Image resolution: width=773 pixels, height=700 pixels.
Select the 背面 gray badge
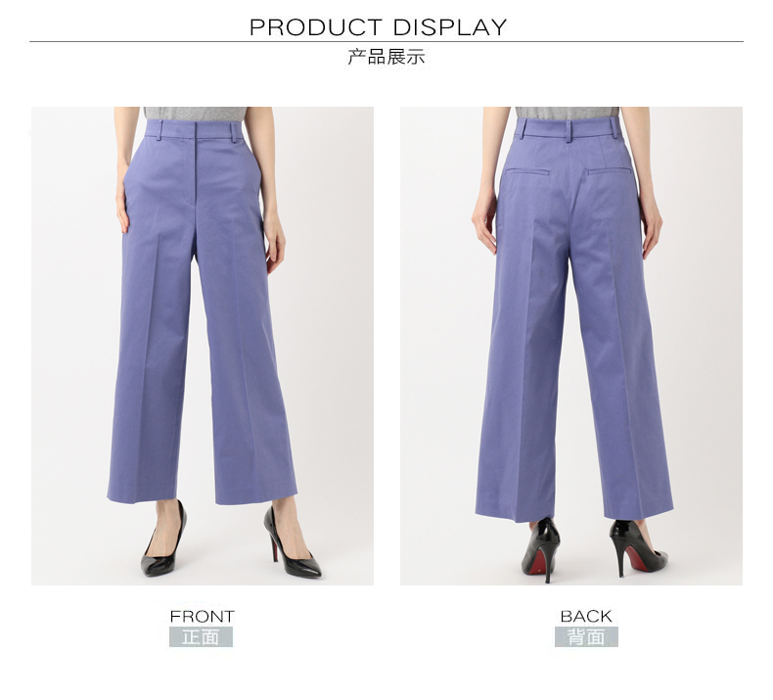point(586,637)
